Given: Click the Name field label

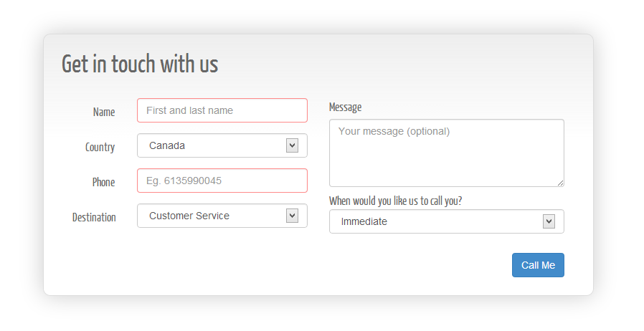Looking at the screenshot, I should pyautogui.click(x=104, y=112).
